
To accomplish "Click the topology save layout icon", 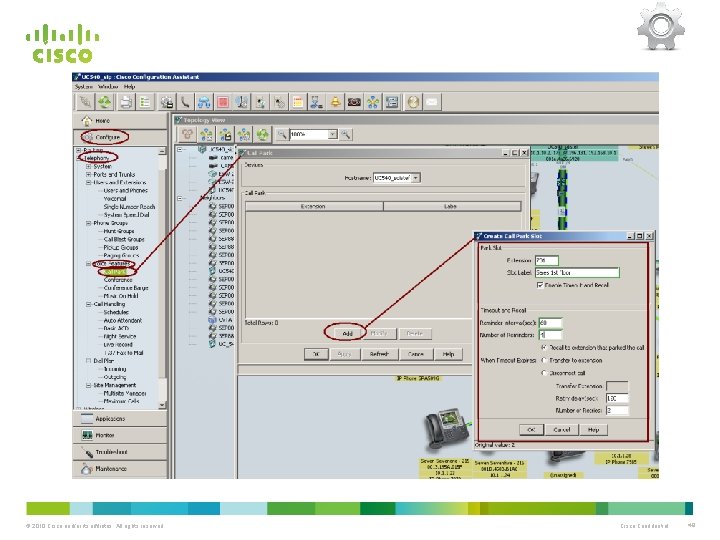I will pos(225,135).
